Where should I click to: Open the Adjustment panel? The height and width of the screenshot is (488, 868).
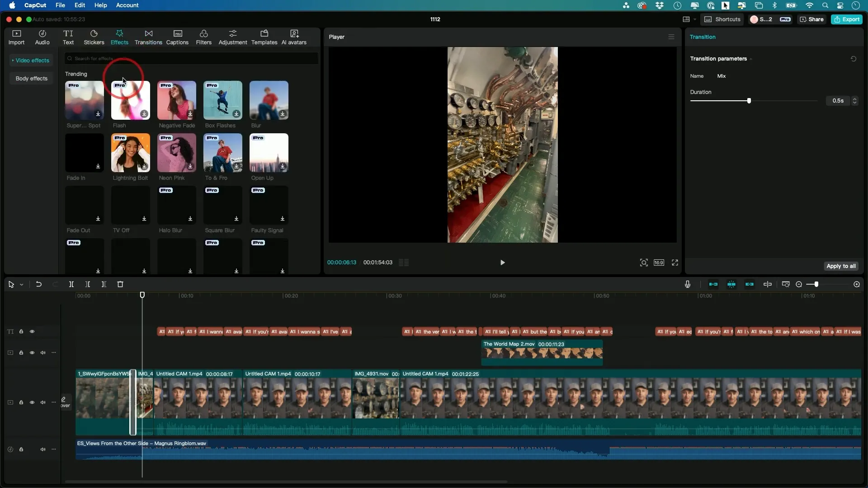(x=233, y=38)
